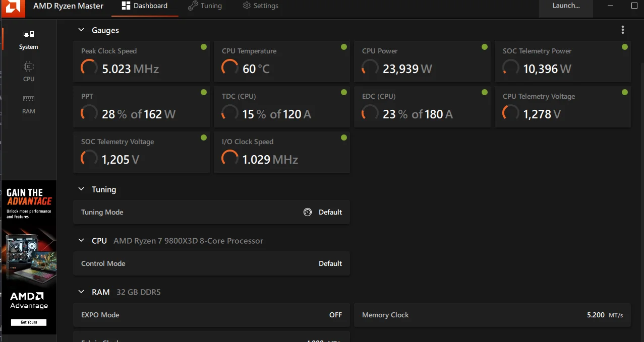This screenshot has height=342, width=644.
Task: Click the 1,278 V value
Action: (542, 114)
